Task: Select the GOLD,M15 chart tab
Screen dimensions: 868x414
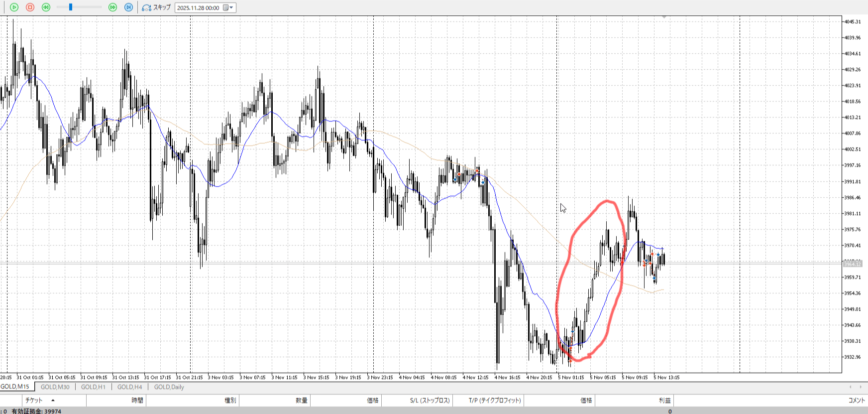Action: click(15, 387)
